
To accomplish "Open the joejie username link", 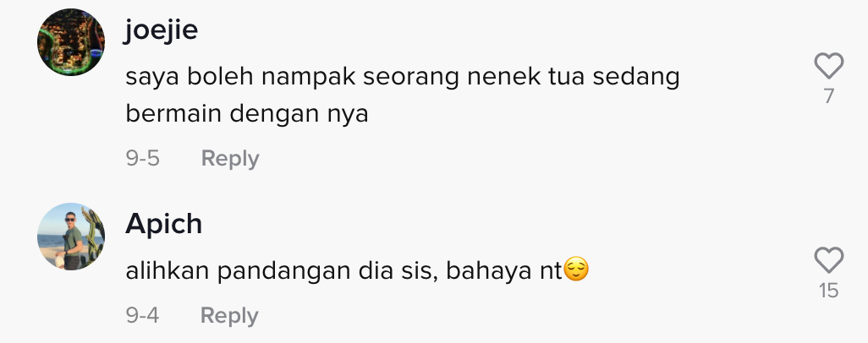I will (161, 30).
